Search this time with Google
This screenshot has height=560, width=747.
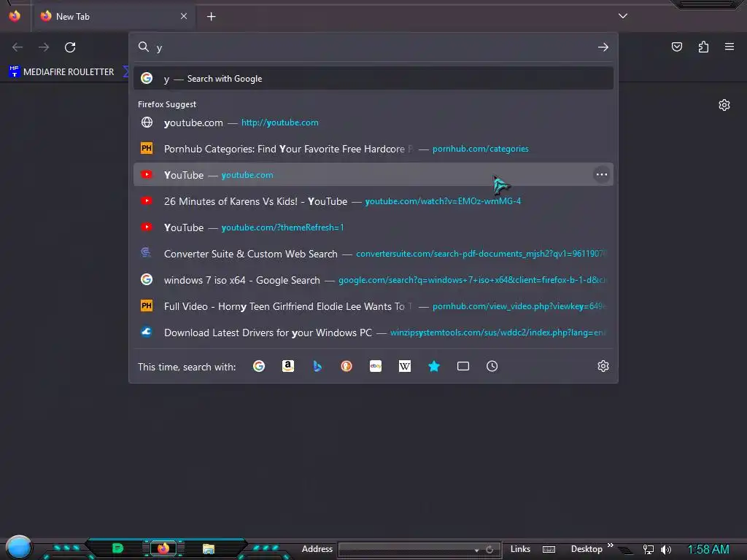pyautogui.click(x=259, y=366)
